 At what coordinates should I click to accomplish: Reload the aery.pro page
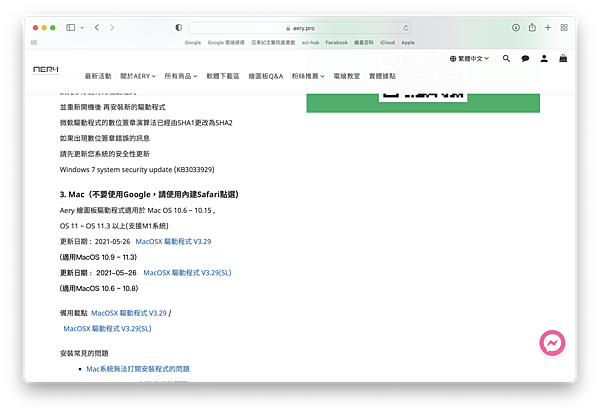point(406,28)
